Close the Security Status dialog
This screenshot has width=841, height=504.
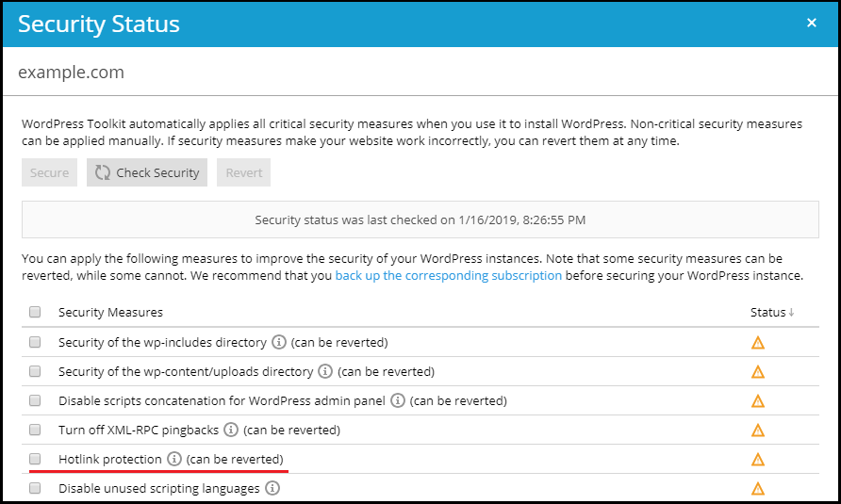[x=812, y=23]
